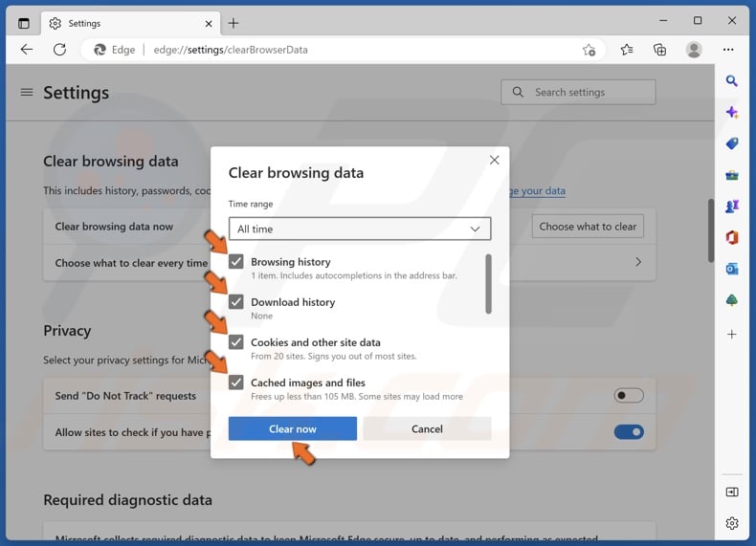Open Games chess icon in sidebar
The height and width of the screenshot is (546, 756).
point(732,207)
